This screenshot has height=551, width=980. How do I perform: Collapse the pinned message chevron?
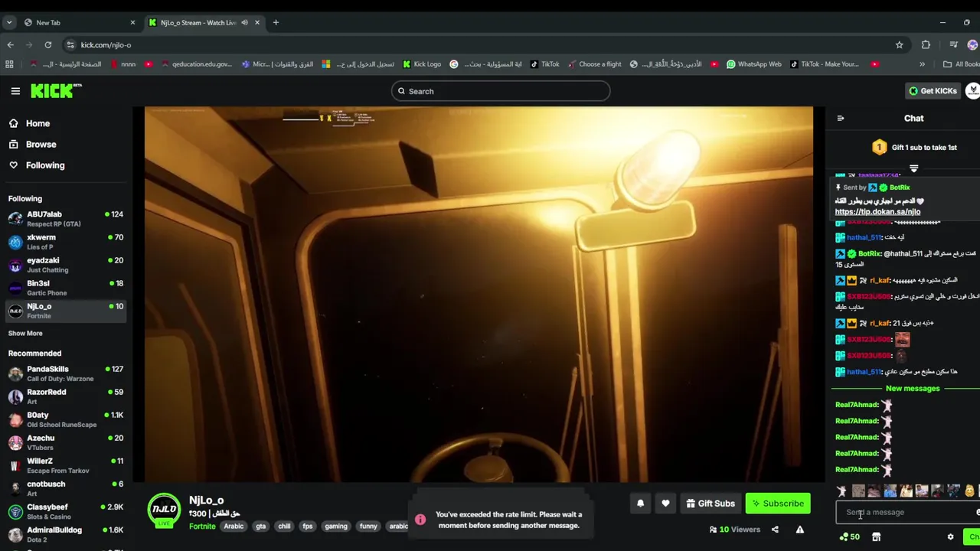click(x=913, y=168)
